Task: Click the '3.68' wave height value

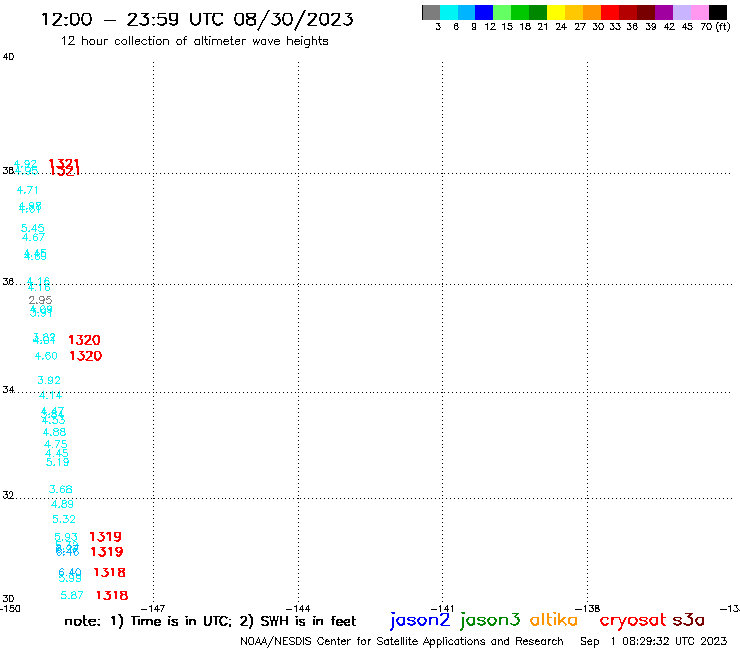Action: click(60, 489)
